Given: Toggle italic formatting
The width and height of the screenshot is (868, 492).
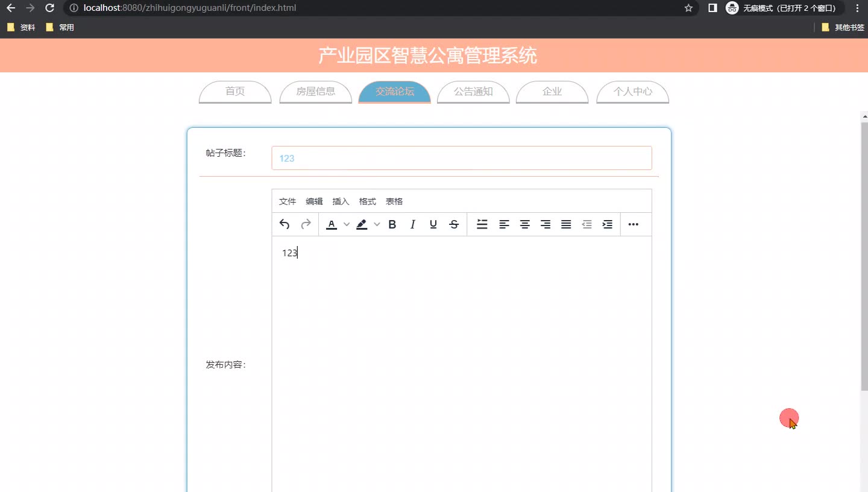Looking at the screenshot, I should tap(413, 224).
